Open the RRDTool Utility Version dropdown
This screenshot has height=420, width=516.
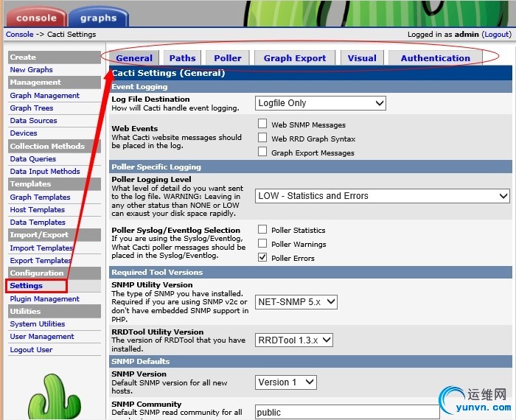click(294, 340)
